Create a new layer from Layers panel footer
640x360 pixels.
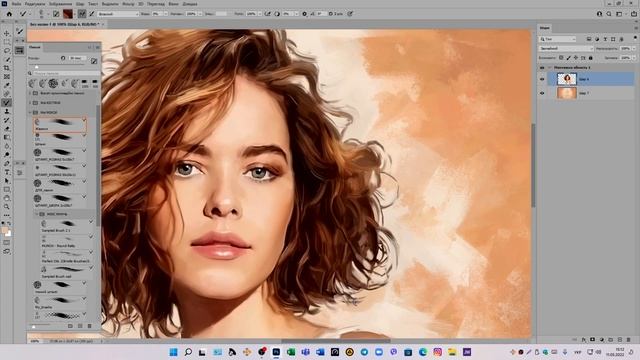coord(620,340)
